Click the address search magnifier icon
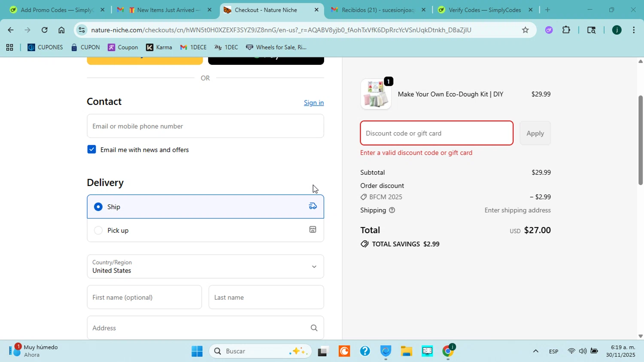The height and width of the screenshot is (362, 644). (314, 328)
